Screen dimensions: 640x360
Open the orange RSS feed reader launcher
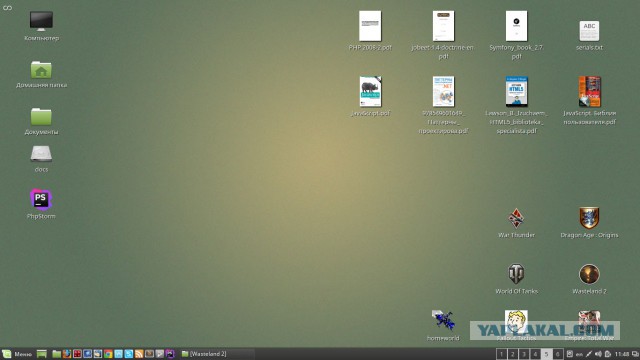coord(139,354)
